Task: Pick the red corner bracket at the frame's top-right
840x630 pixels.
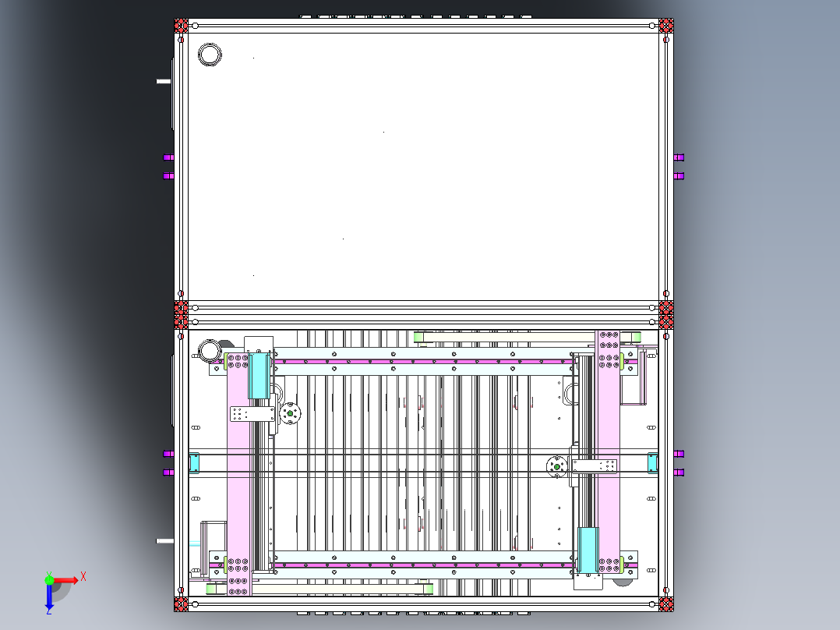Action: [666, 26]
